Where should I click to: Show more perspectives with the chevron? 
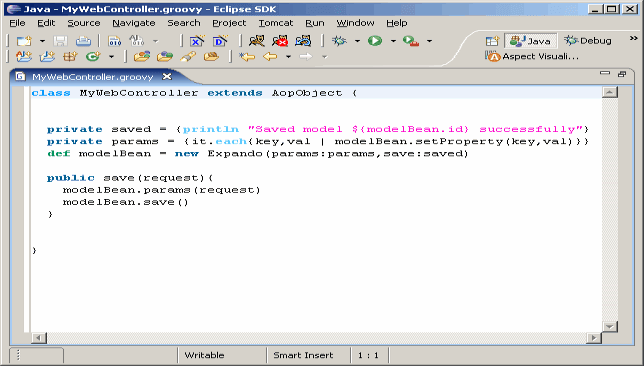coord(633,38)
